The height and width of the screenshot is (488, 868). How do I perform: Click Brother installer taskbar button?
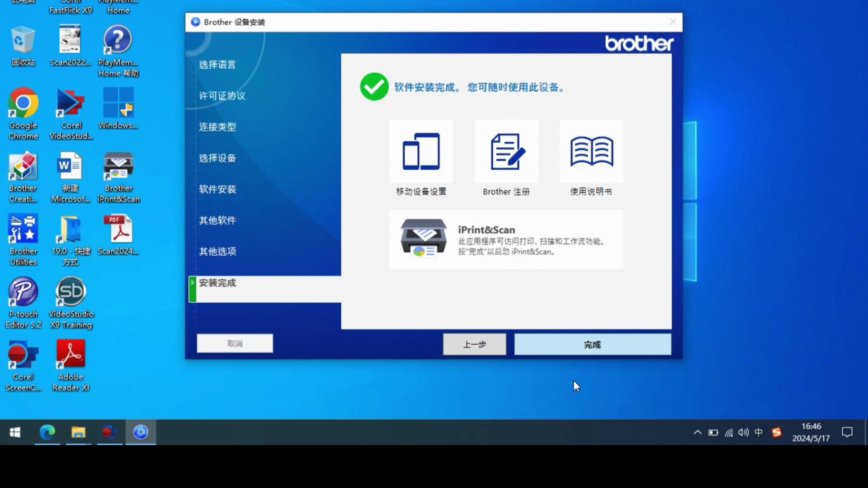(141, 432)
